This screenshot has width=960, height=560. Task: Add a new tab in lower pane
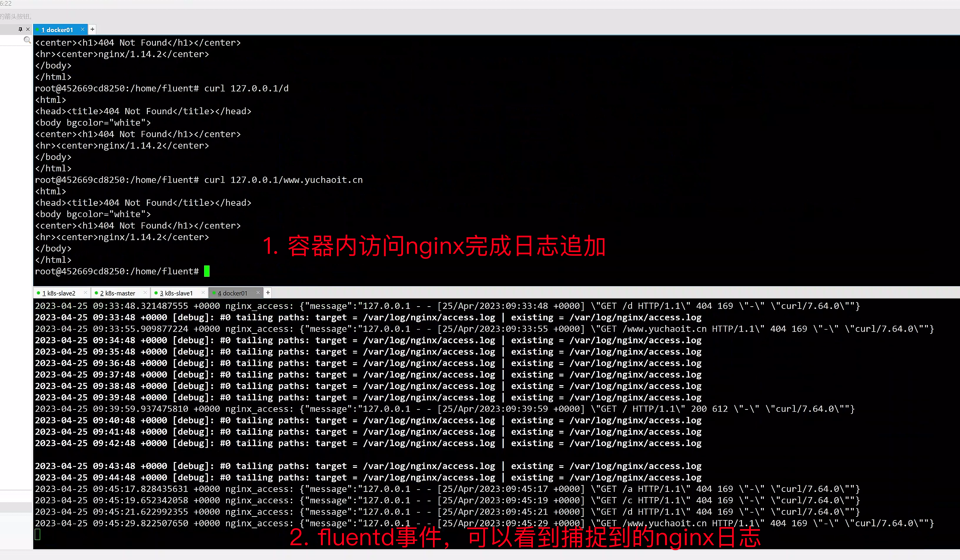268,292
